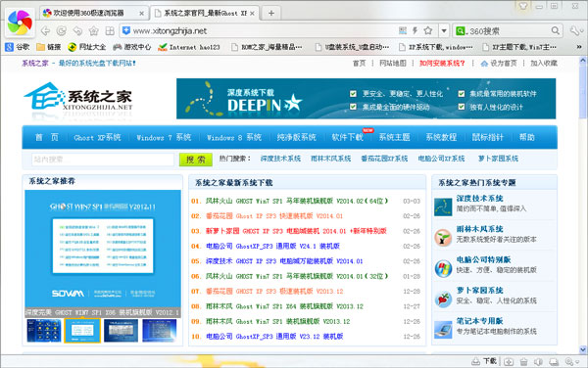Click the refresh page icon
The width and height of the screenshot is (588, 368).
[x=62, y=31]
